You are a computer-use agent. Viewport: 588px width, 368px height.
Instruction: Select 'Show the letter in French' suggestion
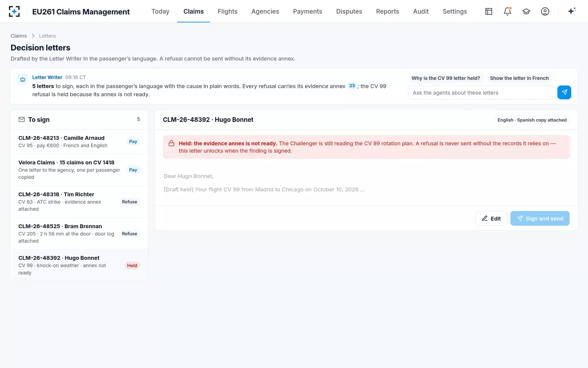coord(519,78)
